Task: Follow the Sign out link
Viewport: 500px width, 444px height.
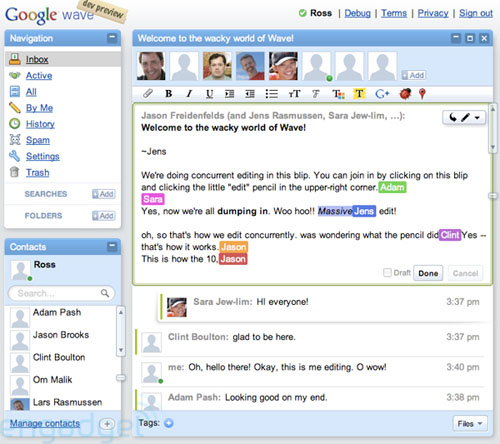Action: point(476,13)
